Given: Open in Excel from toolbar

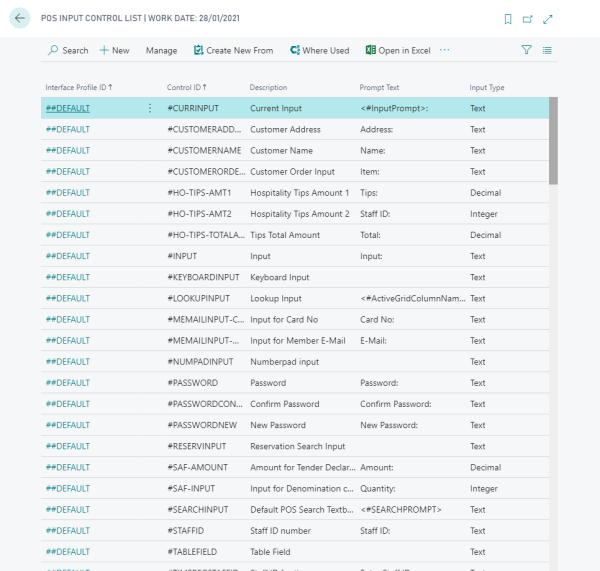Looking at the screenshot, I should (398, 50).
